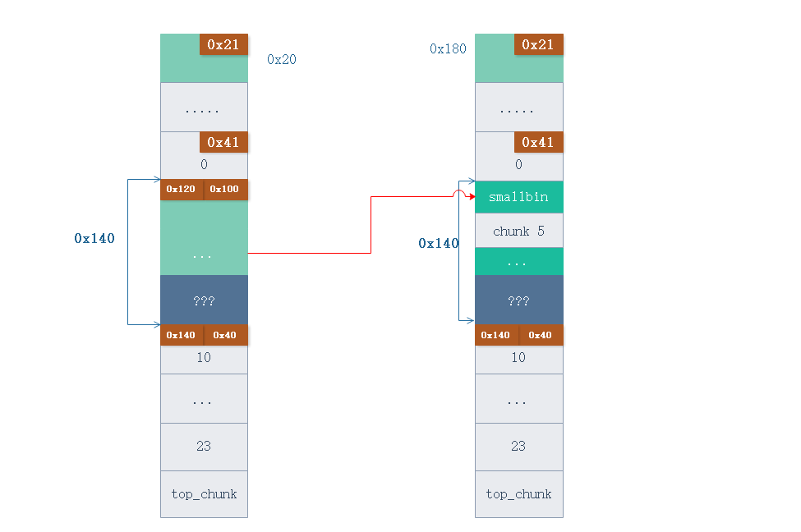Viewport: 801px width, 532px height.
Task: Click cell 23 in the left stack
Action: (x=204, y=446)
